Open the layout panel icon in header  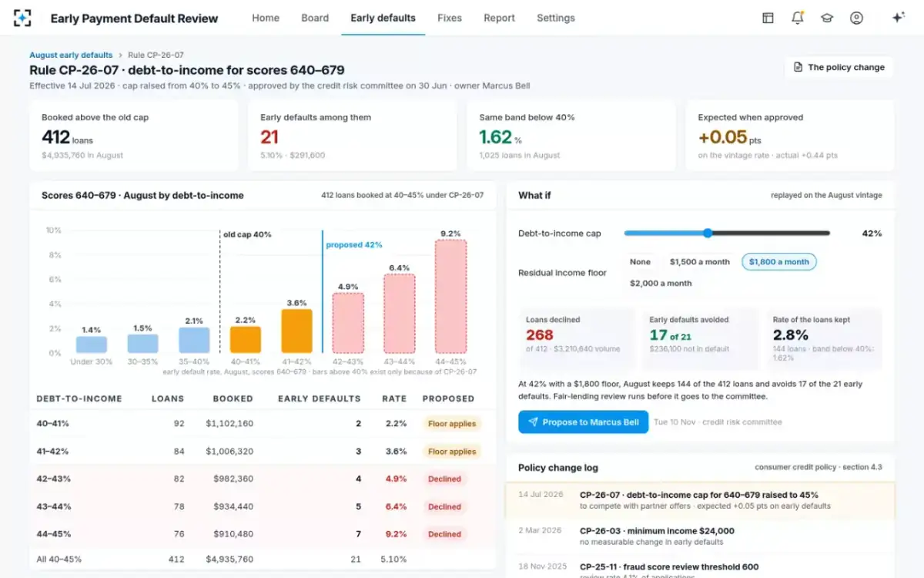tap(768, 18)
